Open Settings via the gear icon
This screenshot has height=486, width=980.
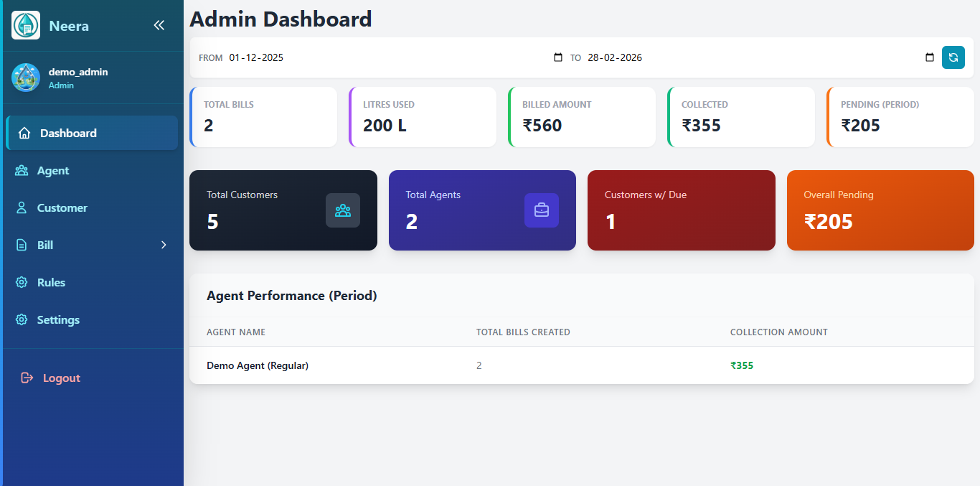(x=22, y=319)
